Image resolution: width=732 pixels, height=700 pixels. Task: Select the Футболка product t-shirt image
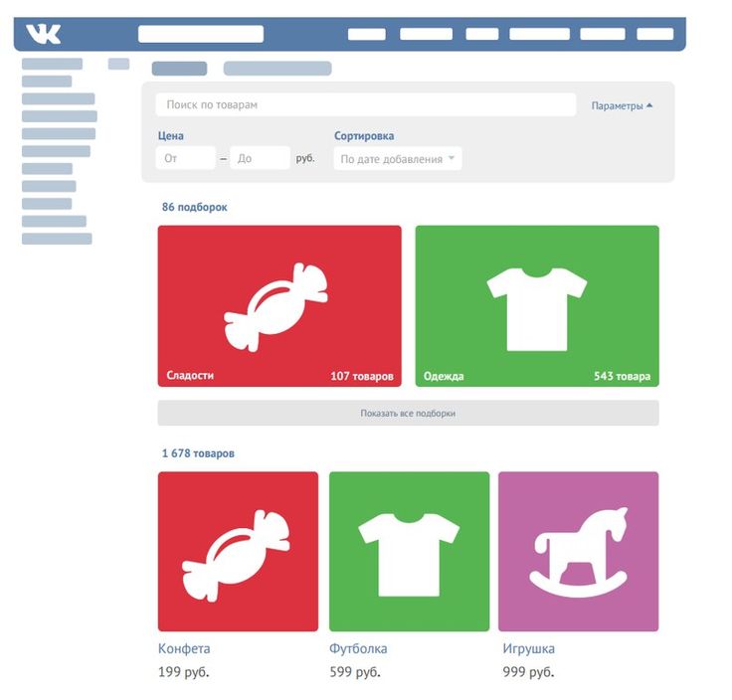click(x=409, y=555)
